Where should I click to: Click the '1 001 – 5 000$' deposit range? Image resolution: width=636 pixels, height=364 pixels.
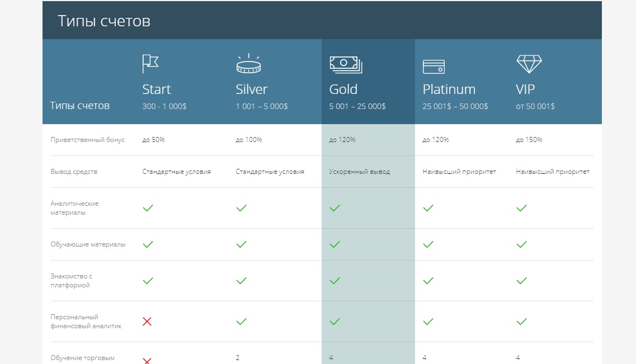[262, 106]
